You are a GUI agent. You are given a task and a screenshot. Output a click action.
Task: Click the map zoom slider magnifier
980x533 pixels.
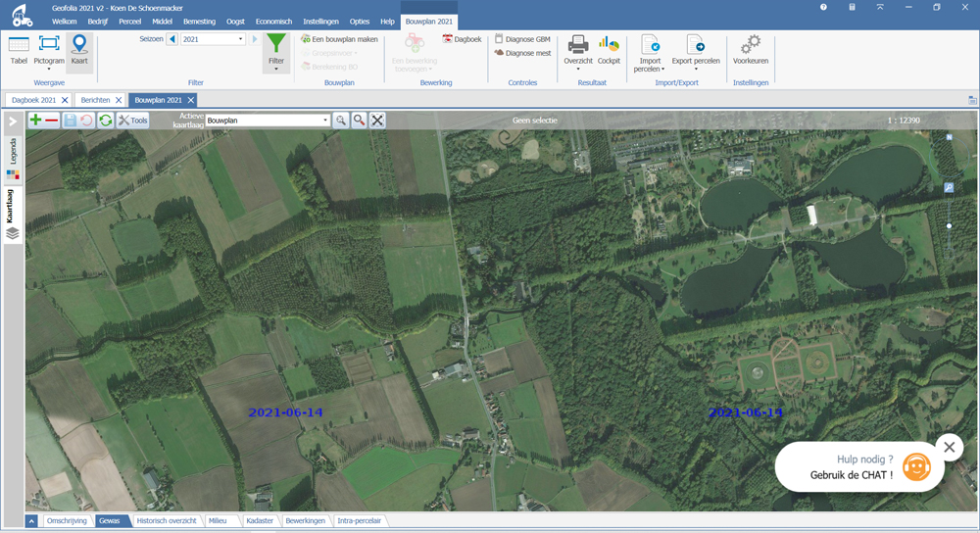tap(949, 187)
